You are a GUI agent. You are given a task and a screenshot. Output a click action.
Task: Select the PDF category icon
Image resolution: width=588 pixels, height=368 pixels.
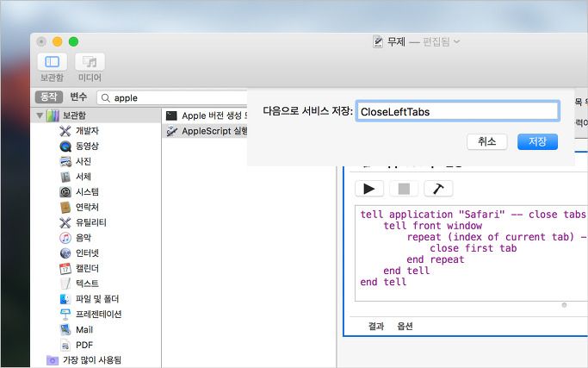pyautogui.click(x=65, y=345)
